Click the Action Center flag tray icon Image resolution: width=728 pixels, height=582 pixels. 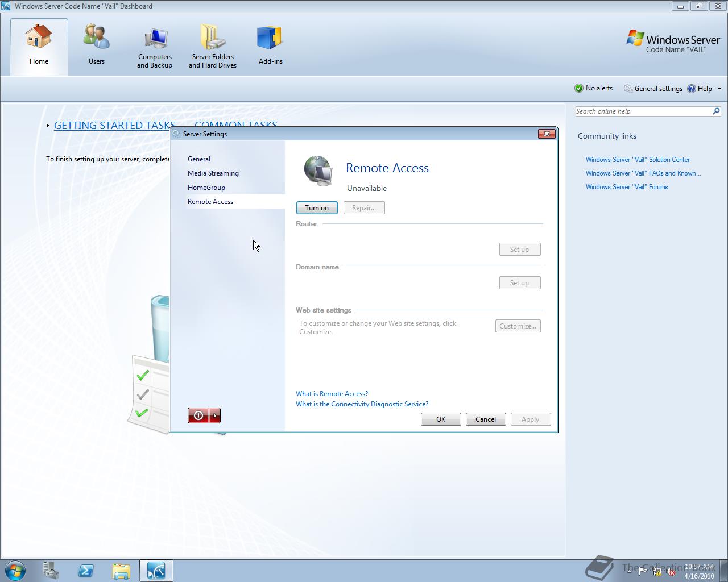coord(643,572)
